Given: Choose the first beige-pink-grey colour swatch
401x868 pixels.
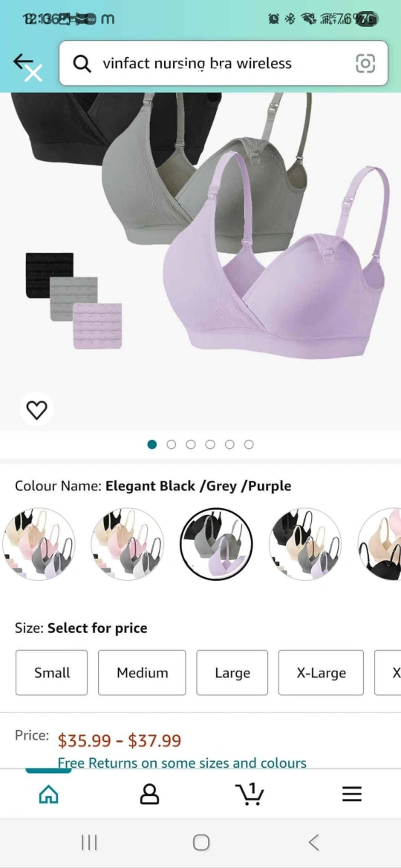Looking at the screenshot, I should pos(39,544).
